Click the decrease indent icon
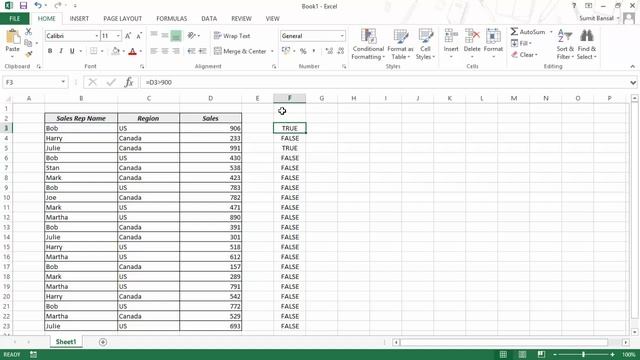This screenshot has height=360, width=640. [x=191, y=51]
